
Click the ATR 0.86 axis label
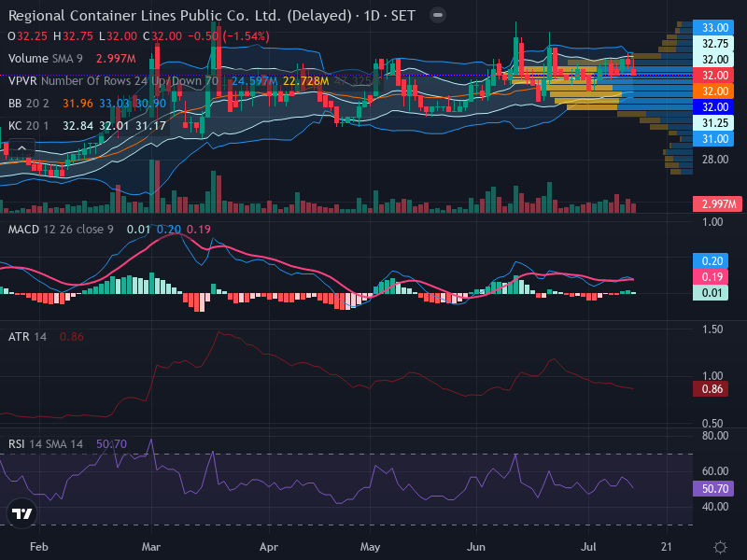click(711, 389)
